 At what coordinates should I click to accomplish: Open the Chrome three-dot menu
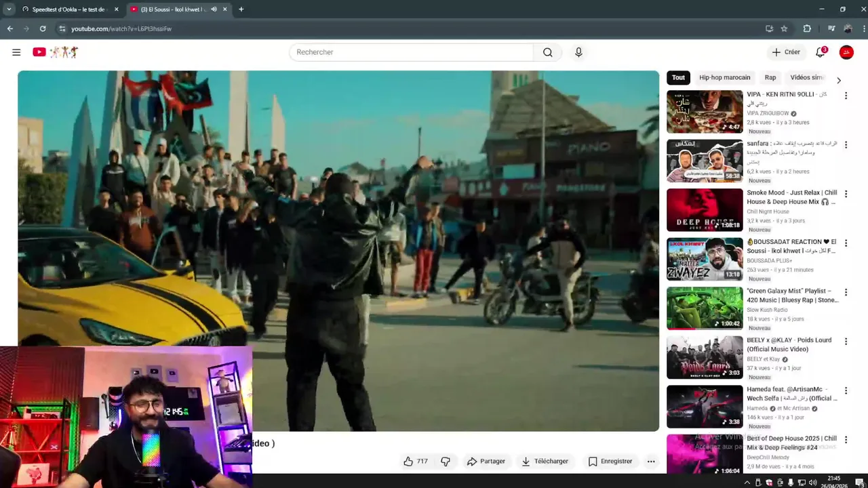click(864, 28)
